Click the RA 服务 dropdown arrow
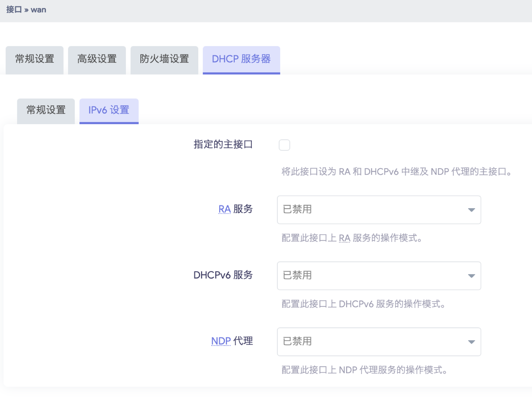This screenshot has width=532, height=398. 471,210
